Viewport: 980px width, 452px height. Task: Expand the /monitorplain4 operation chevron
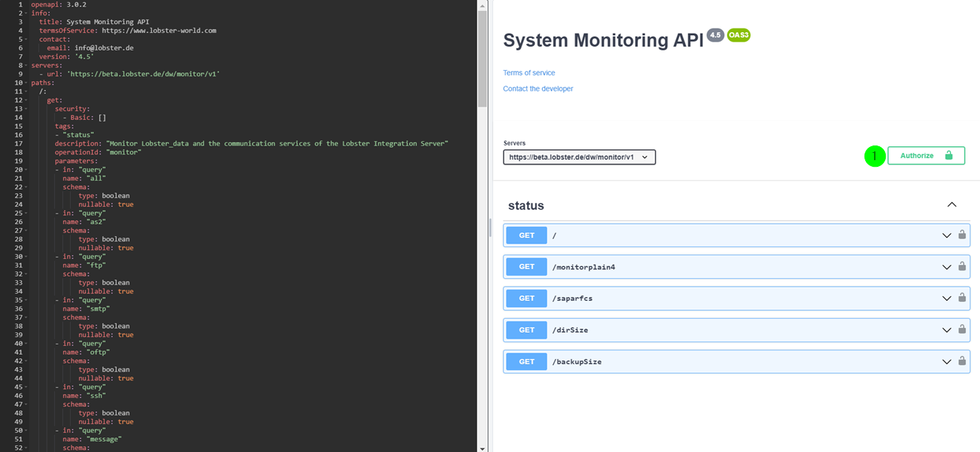(946, 267)
